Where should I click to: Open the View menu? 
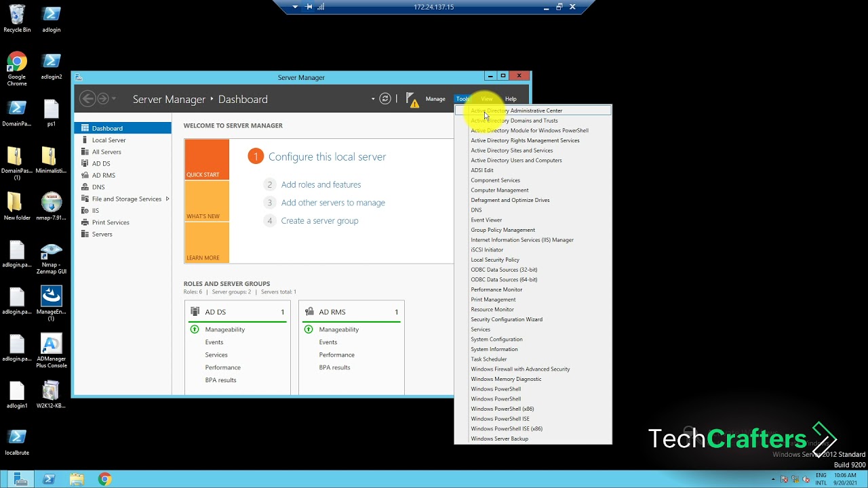coord(487,99)
